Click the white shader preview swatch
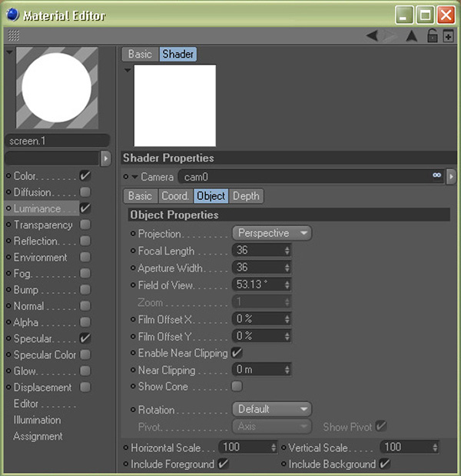The width and height of the screenshot is (461, 476). [x=174, y=105]
